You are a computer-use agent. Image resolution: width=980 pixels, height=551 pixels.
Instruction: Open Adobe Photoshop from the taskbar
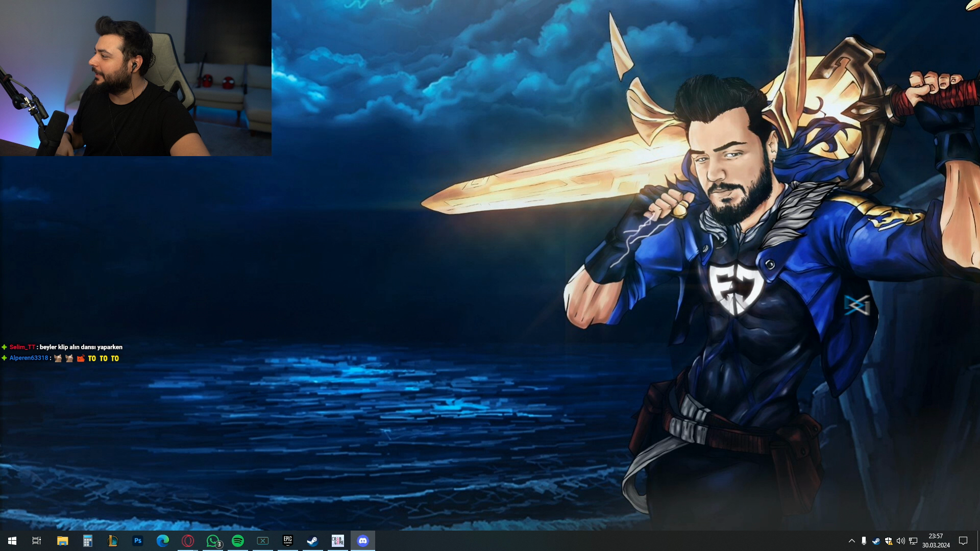tap(138, 541)
